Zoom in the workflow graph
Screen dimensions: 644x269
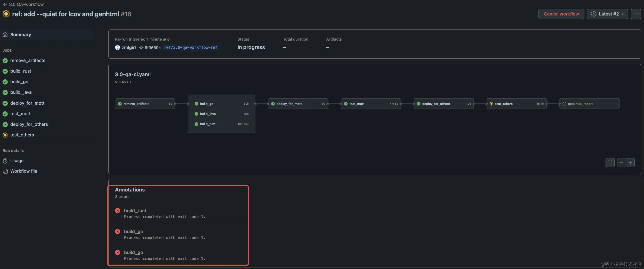pyautogui.click(x=630, y=163)
